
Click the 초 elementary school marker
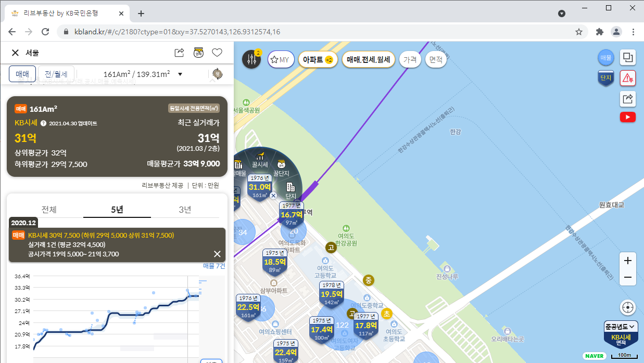pos(386,314)
